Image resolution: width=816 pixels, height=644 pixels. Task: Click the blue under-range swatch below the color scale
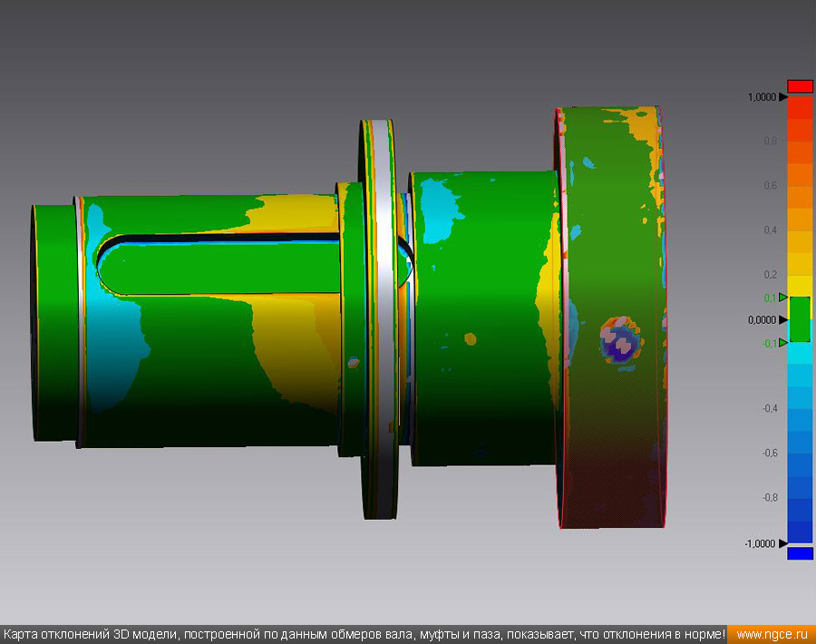[x=800, y=553]
